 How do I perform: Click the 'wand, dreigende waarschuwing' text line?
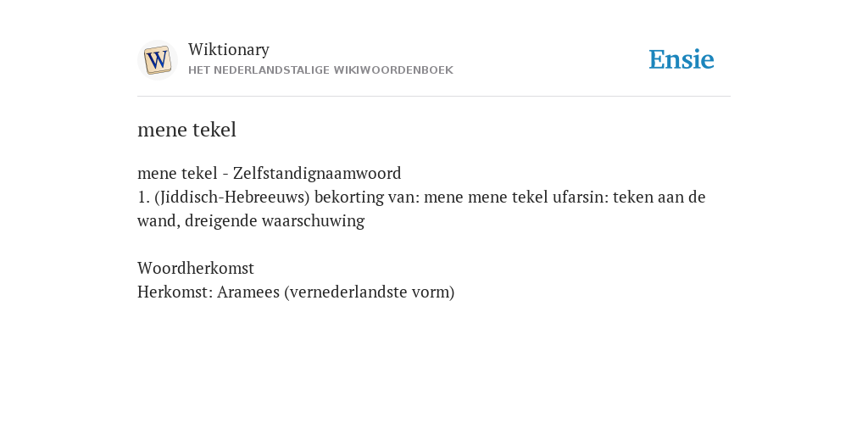(251, 221)
